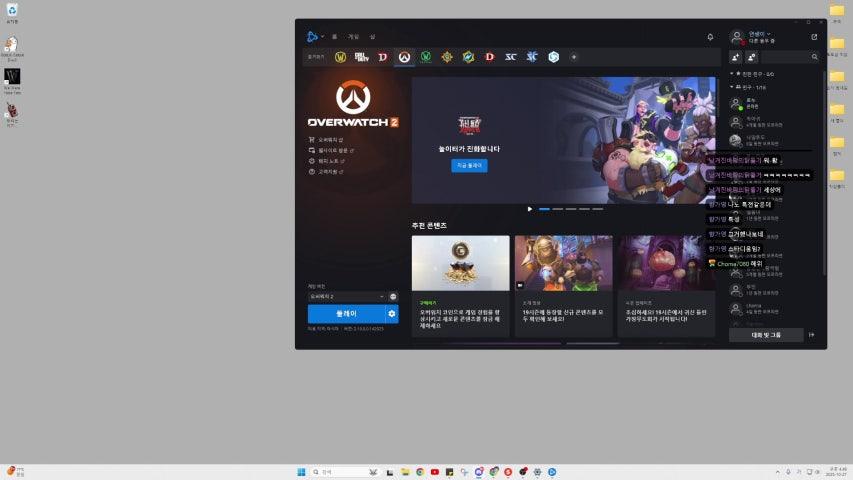Click the 지금 플레이 banner button
The image size is (853, 480).
coord(469,165)
